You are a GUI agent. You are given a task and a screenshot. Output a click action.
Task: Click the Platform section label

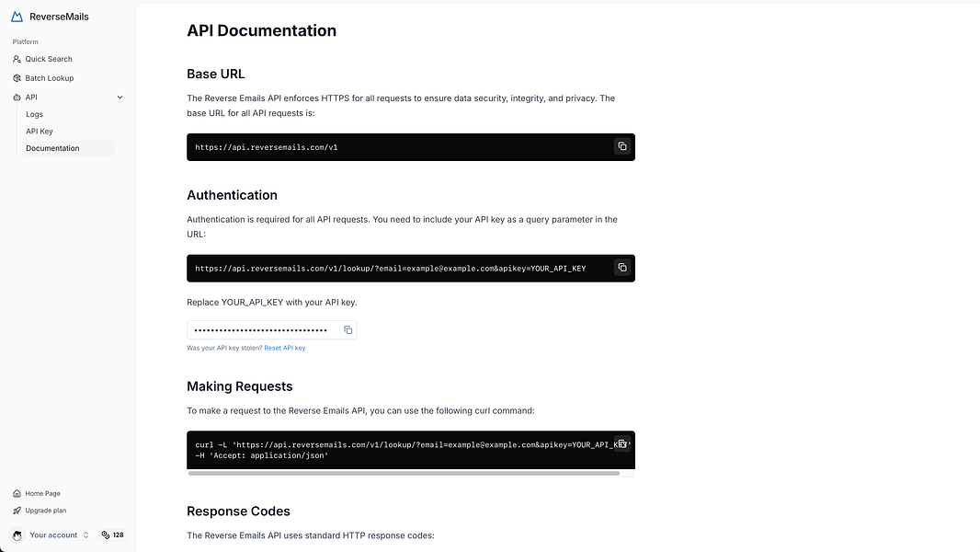26,42
